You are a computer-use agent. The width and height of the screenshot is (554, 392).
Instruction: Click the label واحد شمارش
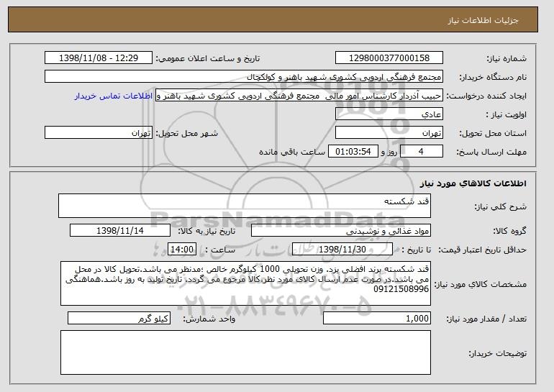tap(209, 319)
